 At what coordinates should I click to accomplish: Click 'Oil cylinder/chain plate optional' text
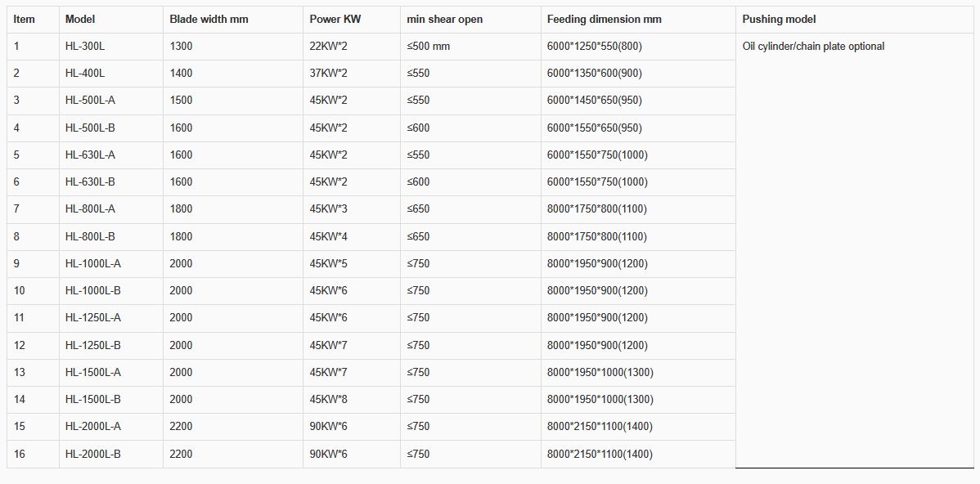(x=813, y=47)
